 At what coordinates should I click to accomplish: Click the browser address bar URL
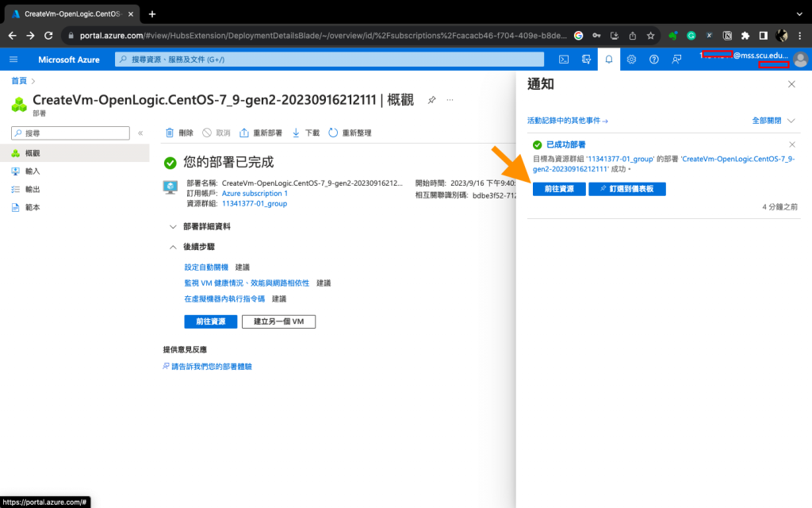[324, 36]
